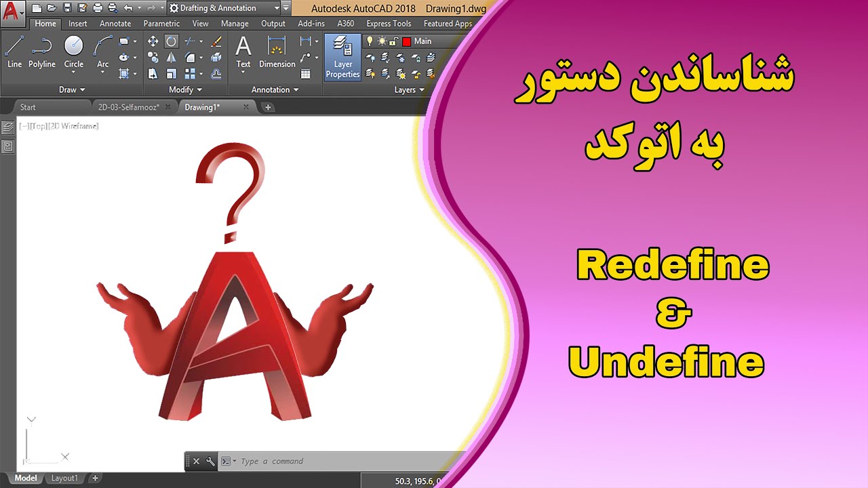This screenshot has width=868, height=488.
Task: Choose the Stretch tool icon
Action: [153, 74]
